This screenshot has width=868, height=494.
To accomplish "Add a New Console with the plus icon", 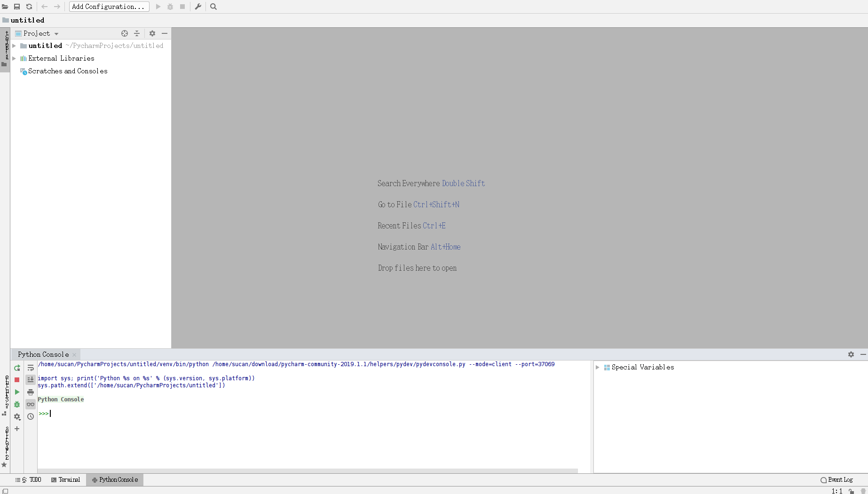I will point(17,429).
